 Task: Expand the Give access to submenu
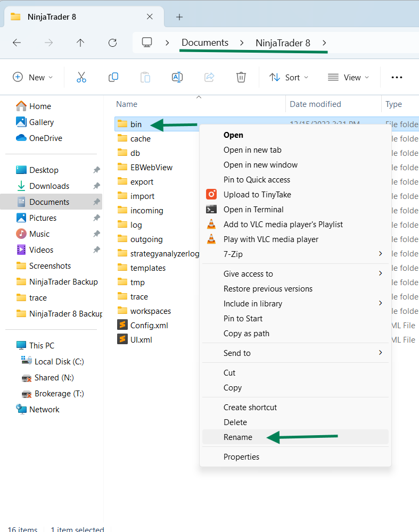click(x=295, y=273)
